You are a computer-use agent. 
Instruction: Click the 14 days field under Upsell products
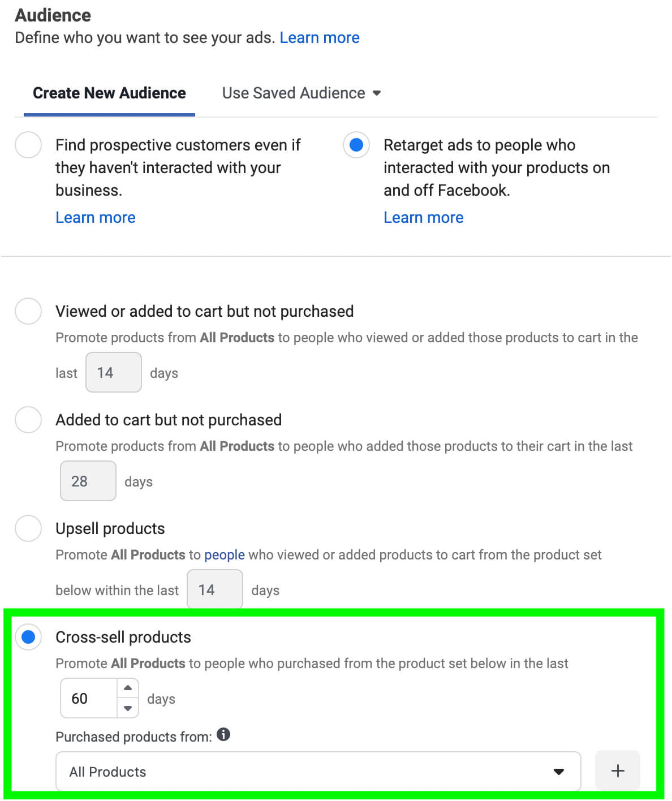(x=214, y=589)
